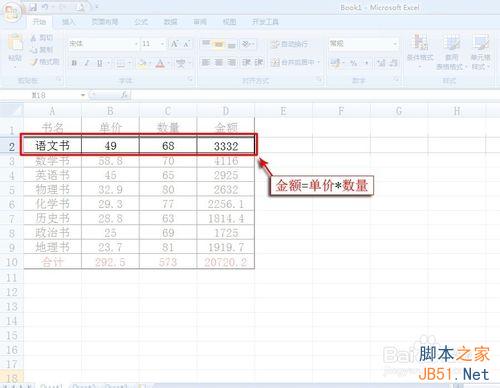Viewport: 500px width, 388px height.
Task: Increase decimal places
Action: [381, 62]
